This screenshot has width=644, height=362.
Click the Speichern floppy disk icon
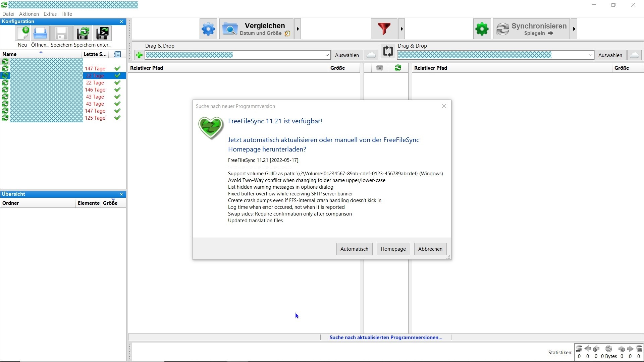(x=61, y=34)
